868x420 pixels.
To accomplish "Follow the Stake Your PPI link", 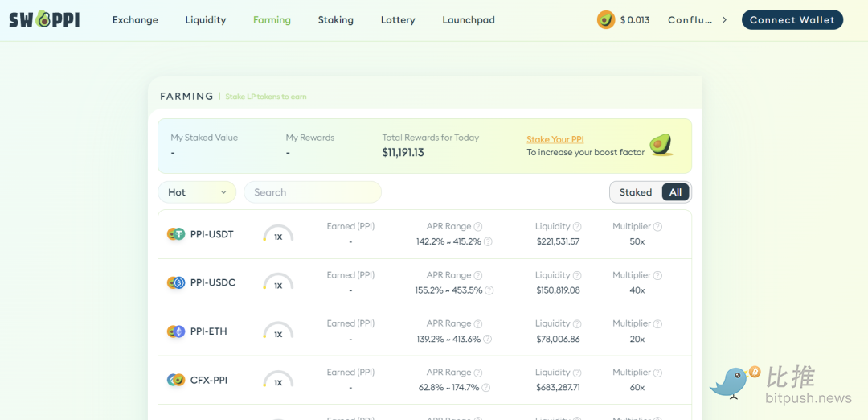I will click(x=555, y=139).
